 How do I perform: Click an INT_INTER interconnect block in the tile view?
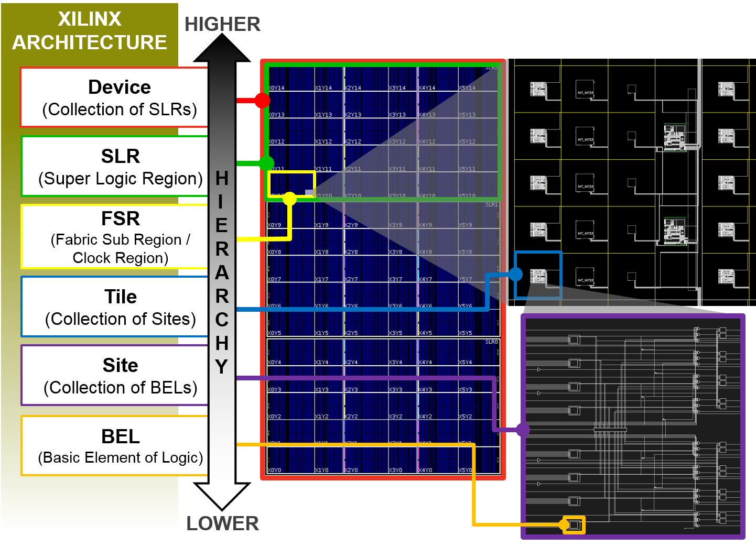[586, 88]
